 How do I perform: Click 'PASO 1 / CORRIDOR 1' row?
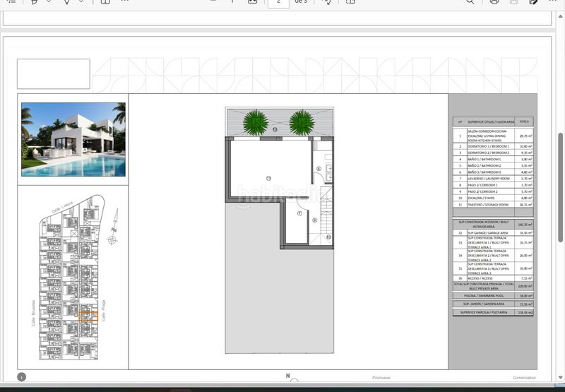(493, 185)
